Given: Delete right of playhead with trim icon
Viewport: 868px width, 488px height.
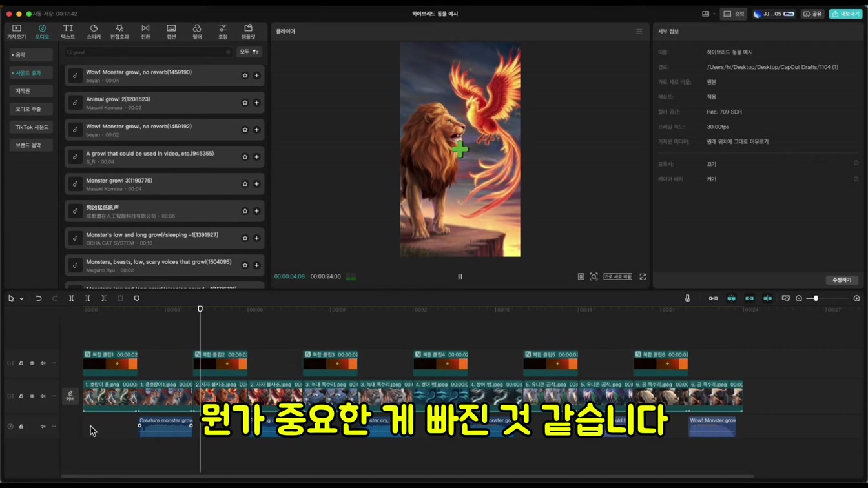Looking at the screenshot, I should [104, 298].
